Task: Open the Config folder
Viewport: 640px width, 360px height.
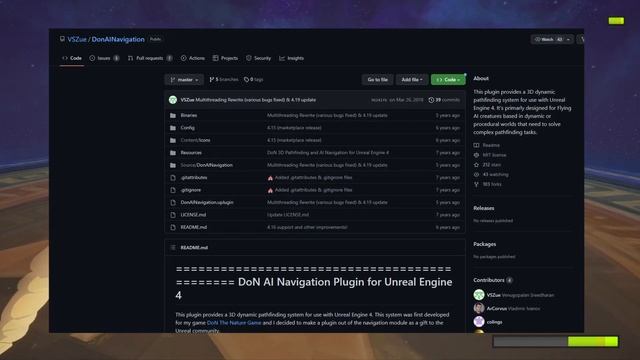Action: click(188, 128)
